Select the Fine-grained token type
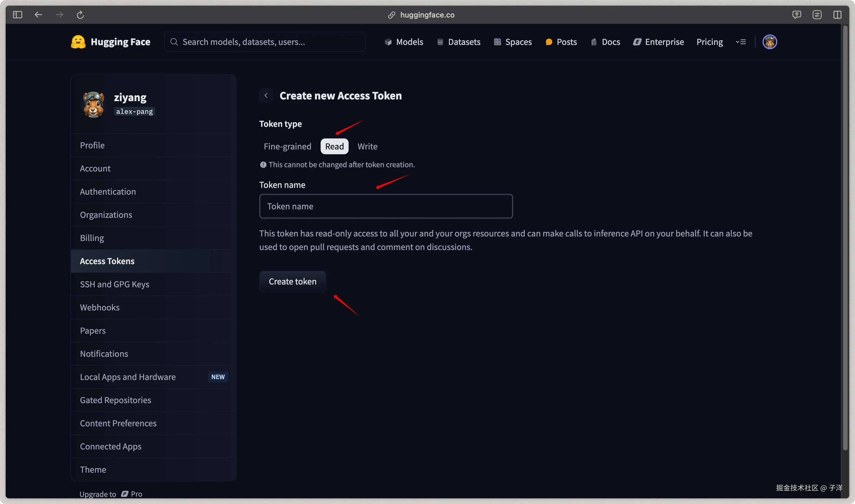855x504 pixels. click(x=287, y=146)
